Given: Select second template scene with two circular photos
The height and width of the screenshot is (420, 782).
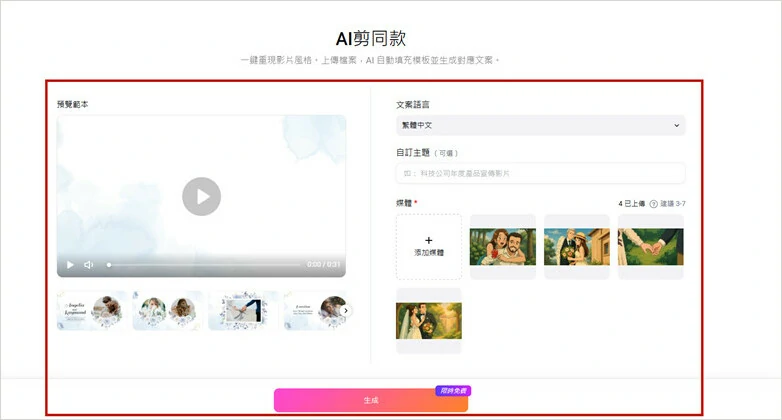Looking at the screenshot, I should [168, 310].
